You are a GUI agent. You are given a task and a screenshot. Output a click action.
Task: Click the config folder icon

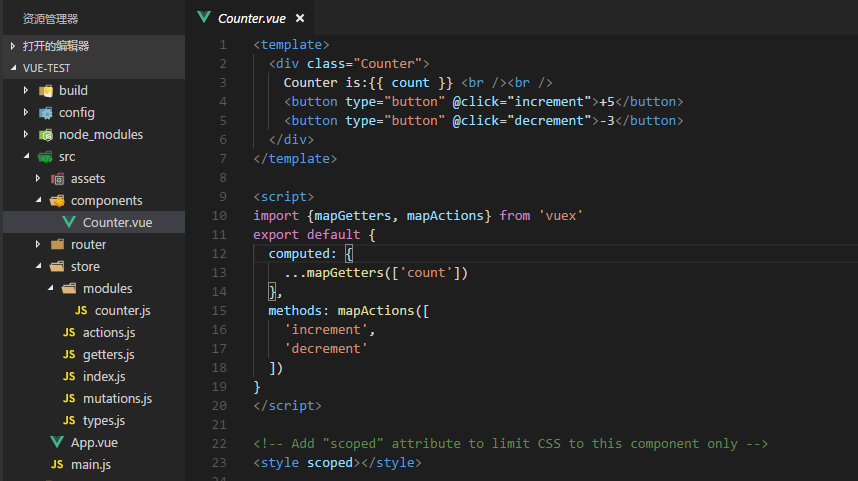coord(46,113)
